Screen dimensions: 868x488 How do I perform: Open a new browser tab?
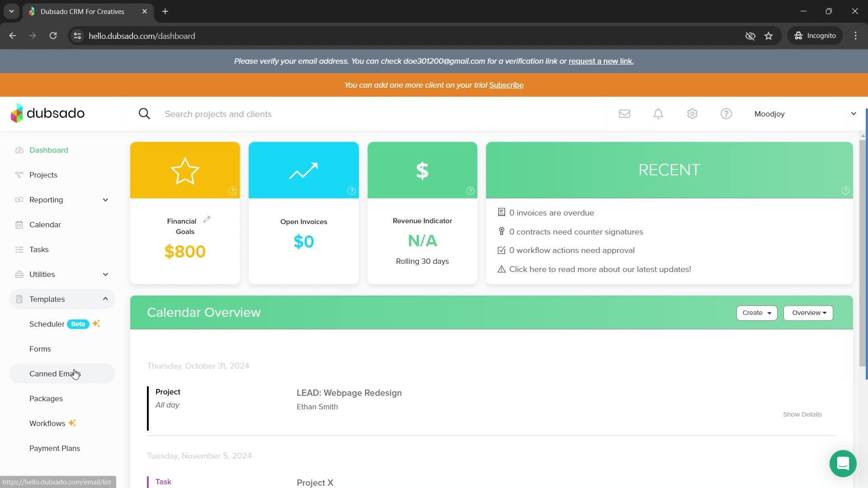(x=165, y=11)
